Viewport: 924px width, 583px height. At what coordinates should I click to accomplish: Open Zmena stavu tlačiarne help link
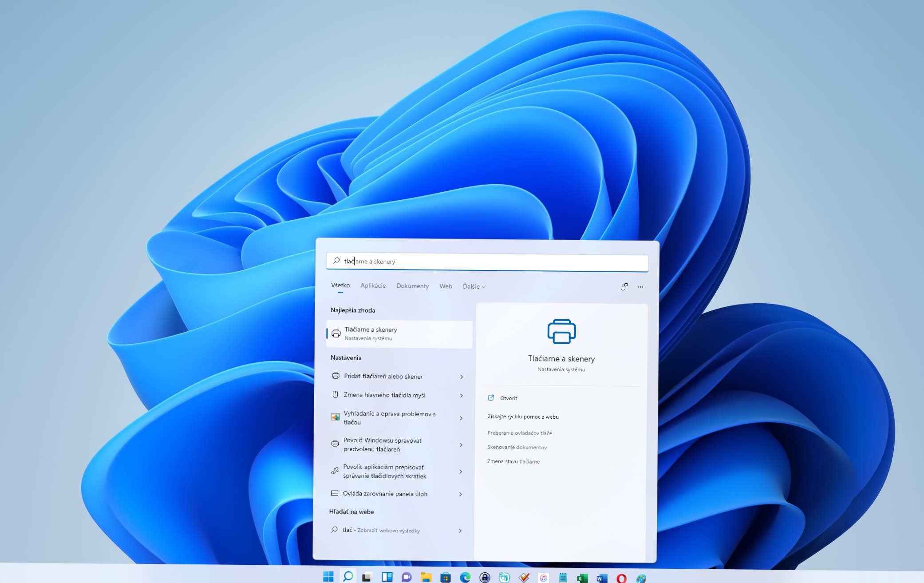(513, 461)
